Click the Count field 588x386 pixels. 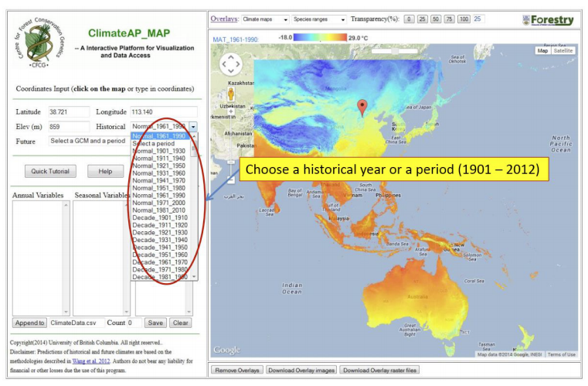[x=134, y=323]
